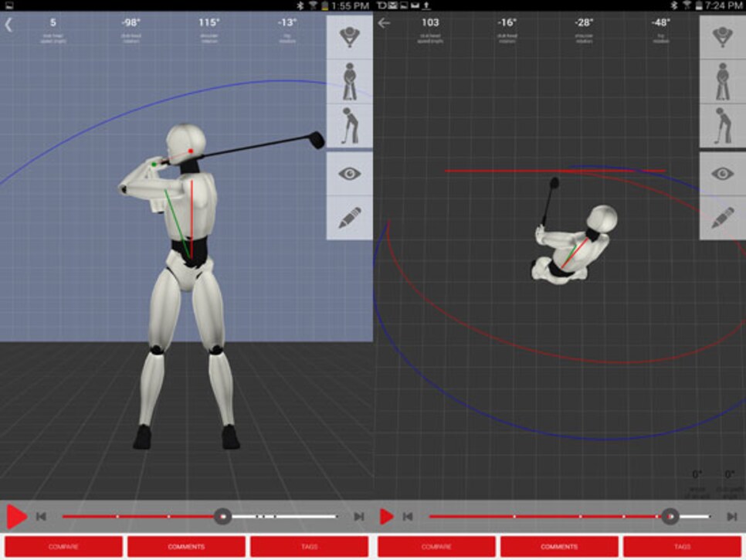The height and width of the screenshot is (560, 746).
Task: Tap the upload notification icon in status bar
Action: pyautogui.click(x=426, y=5)
